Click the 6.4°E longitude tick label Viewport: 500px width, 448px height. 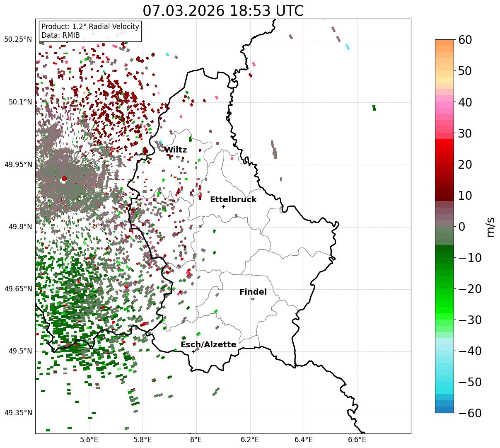pos(303,440)
